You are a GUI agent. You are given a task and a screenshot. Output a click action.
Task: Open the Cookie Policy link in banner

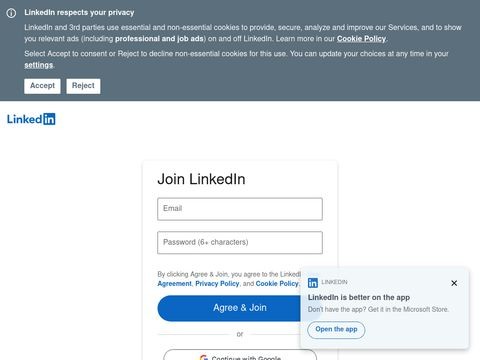[361, 39]
